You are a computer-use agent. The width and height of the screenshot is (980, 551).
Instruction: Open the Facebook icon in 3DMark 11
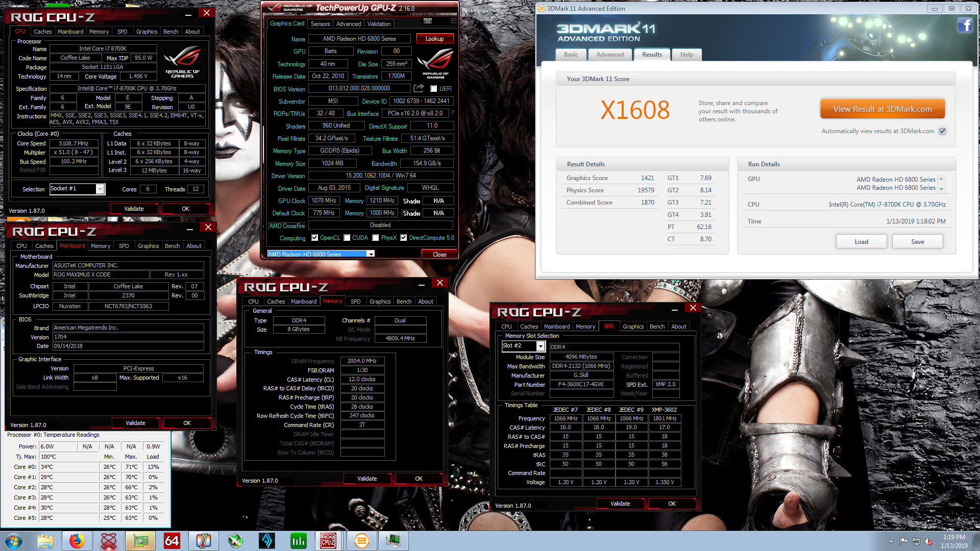point(965,25)
